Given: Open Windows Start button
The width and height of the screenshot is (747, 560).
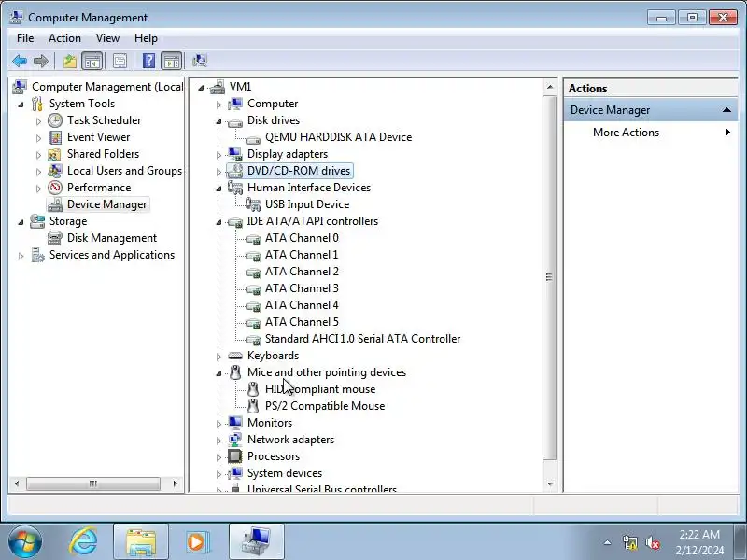Looking at the screenshot, I should tap(25, 541).
